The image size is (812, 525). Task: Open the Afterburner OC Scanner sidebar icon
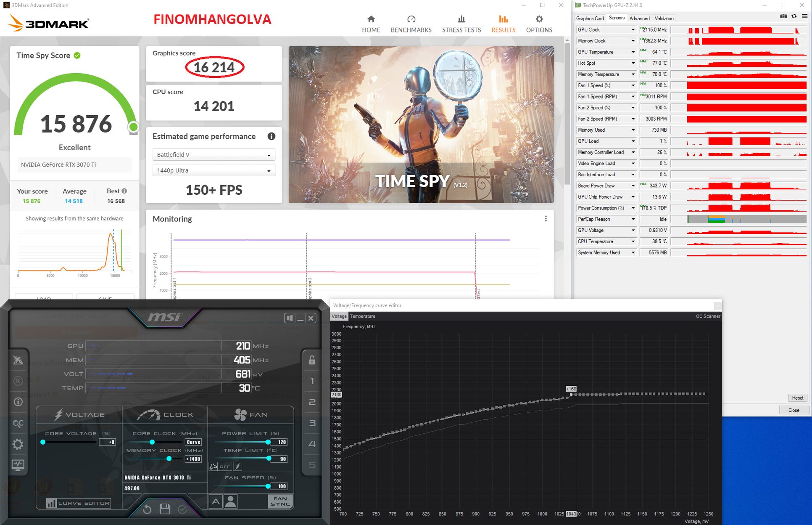(18, 423)
